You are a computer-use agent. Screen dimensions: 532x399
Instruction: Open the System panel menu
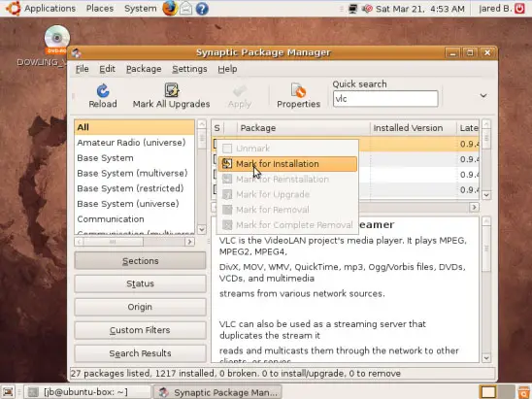pos(140,9)
